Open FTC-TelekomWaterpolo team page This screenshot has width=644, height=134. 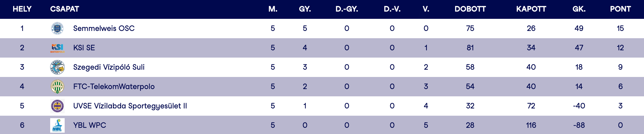click(x=114, y=87)
